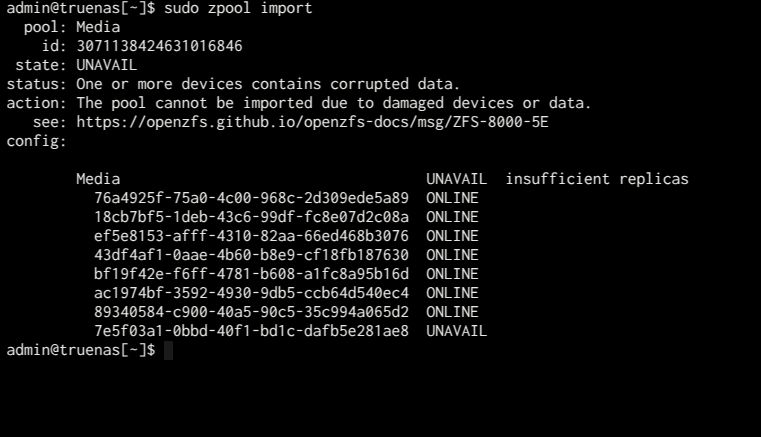The image size is (761, 437).
Task: Click device 18cb7bf5-1deb-43c6-99df-fc8e07d2c08a
Action: (251, 217)
